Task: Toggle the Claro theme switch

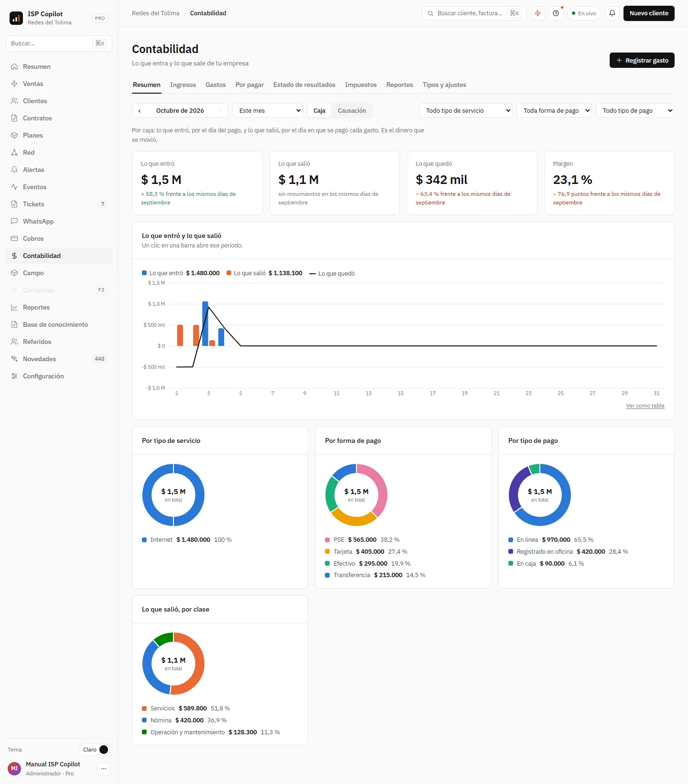Action: (95, 750)
